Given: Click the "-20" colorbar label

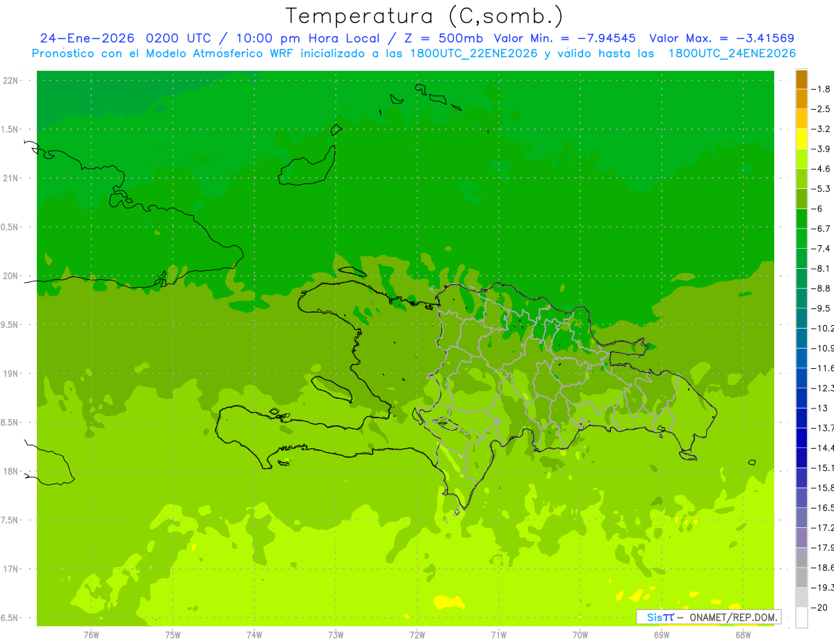Looking at the screenshot, I should coord(821,607).
